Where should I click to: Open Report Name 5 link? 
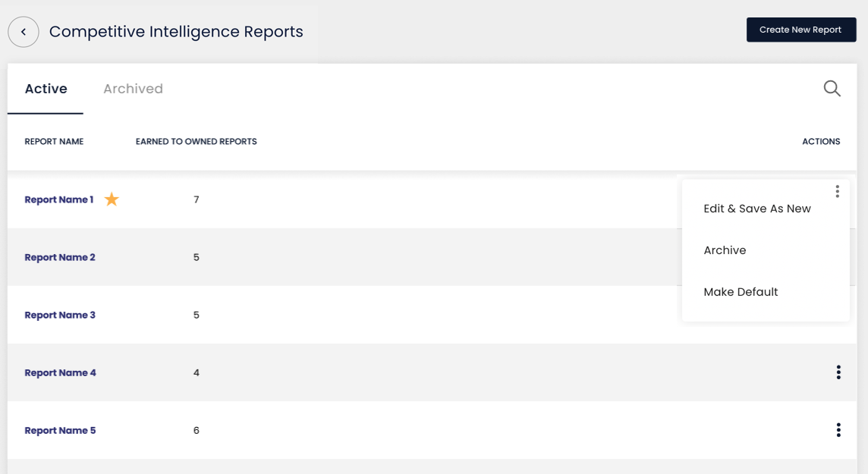60,430
